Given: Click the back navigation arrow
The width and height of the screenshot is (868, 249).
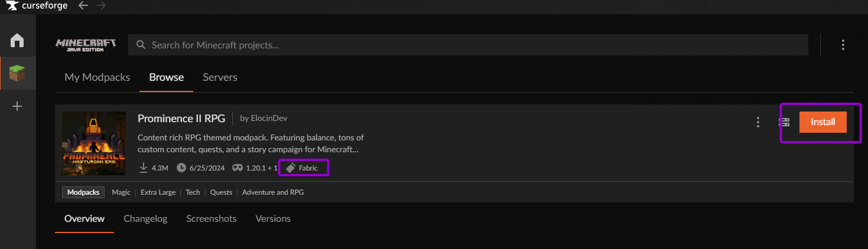Looking at the screenshot, I should click(83, 6).
